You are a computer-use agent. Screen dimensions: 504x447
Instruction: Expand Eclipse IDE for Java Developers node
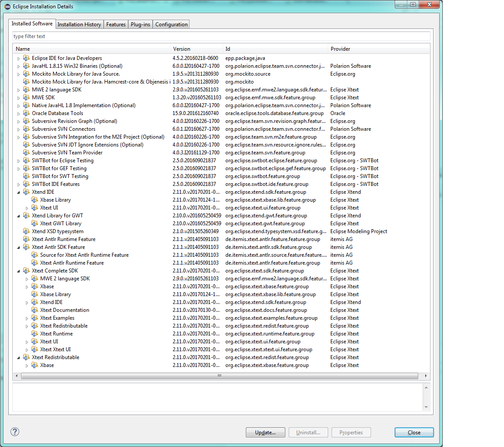18,59
